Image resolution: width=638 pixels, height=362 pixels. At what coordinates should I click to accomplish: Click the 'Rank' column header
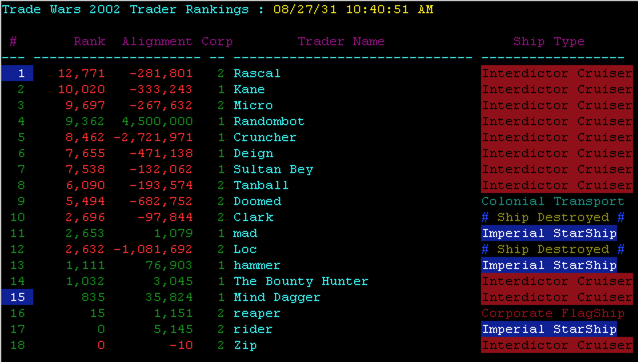(90, 41)
